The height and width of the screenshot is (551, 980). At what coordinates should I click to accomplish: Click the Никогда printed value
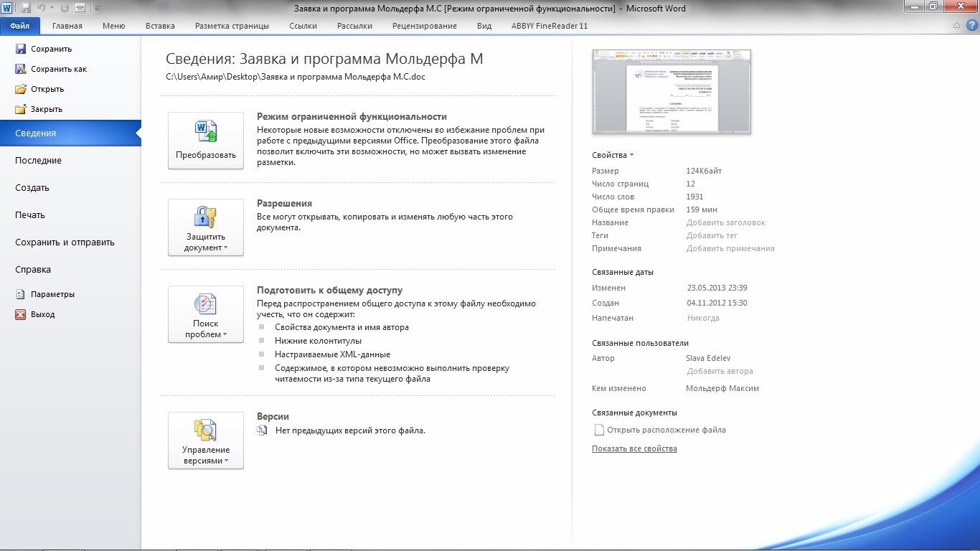pos(703,318)
